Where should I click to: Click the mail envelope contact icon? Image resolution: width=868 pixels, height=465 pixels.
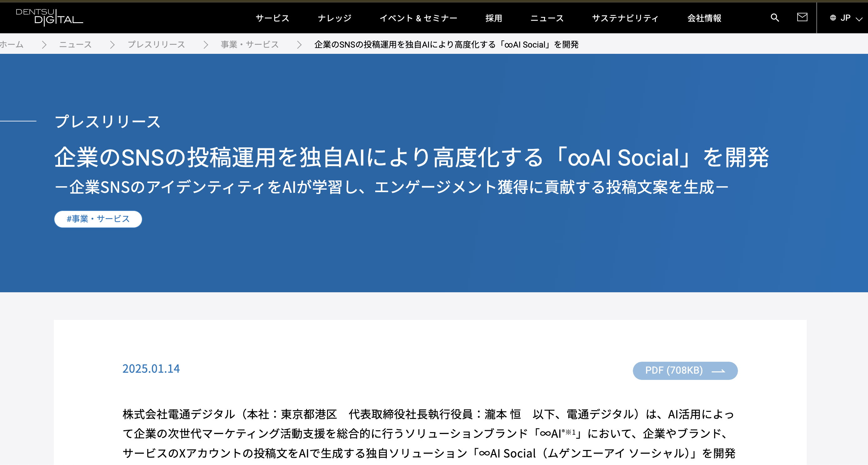click(x=802, y=17)
